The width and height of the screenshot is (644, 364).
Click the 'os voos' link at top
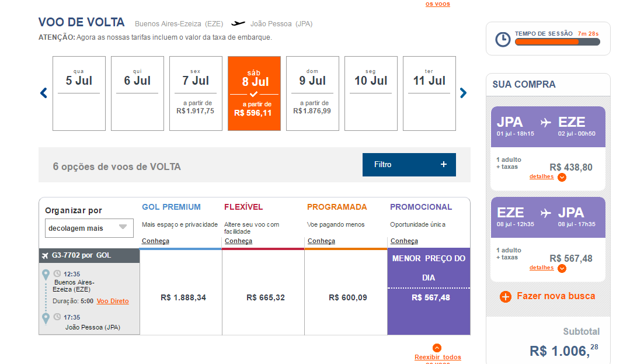pyautogui.click(x=438, y=4)
